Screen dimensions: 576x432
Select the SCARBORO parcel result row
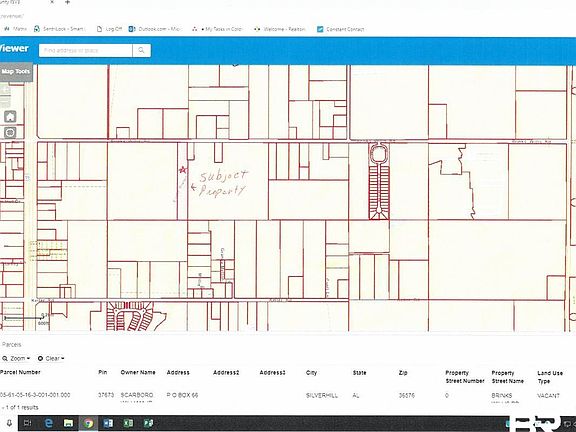pos(288,396)
